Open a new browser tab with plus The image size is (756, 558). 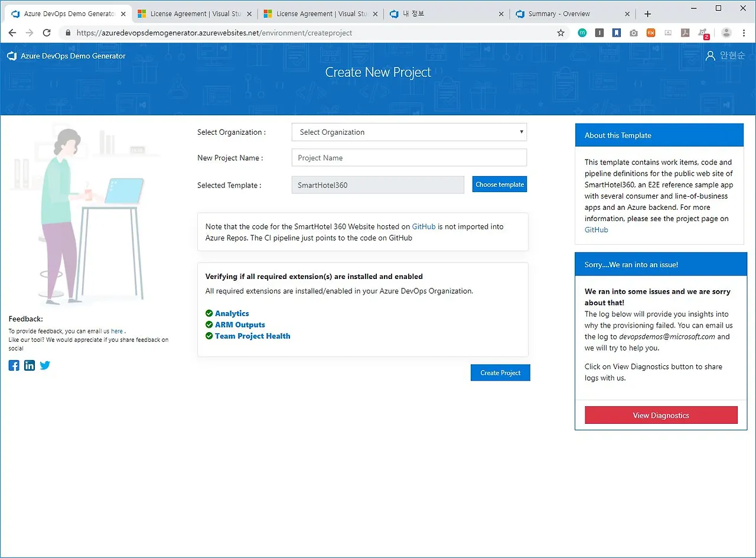(648, 14)
